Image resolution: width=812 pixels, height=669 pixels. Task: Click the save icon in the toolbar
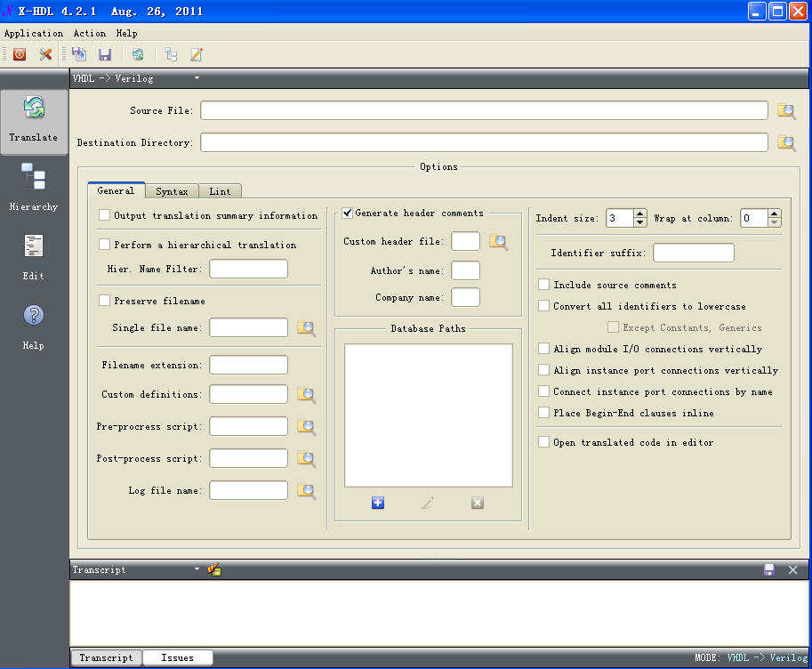point(105,54)
